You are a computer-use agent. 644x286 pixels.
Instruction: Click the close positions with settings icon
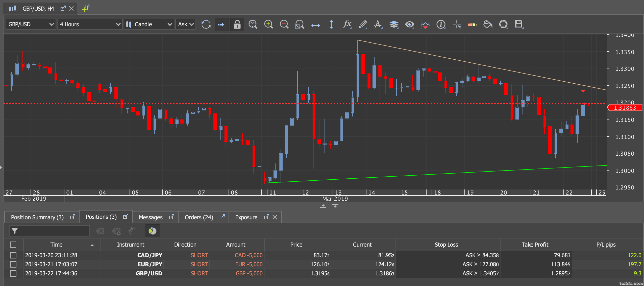[x=116, y=231]
